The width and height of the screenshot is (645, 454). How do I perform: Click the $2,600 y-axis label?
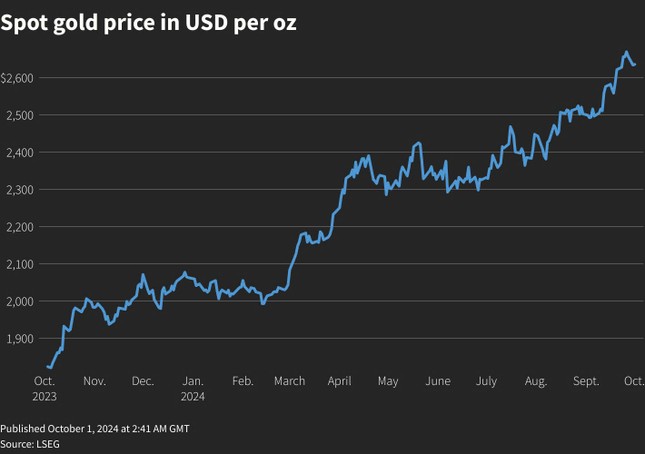coord(18,78)
